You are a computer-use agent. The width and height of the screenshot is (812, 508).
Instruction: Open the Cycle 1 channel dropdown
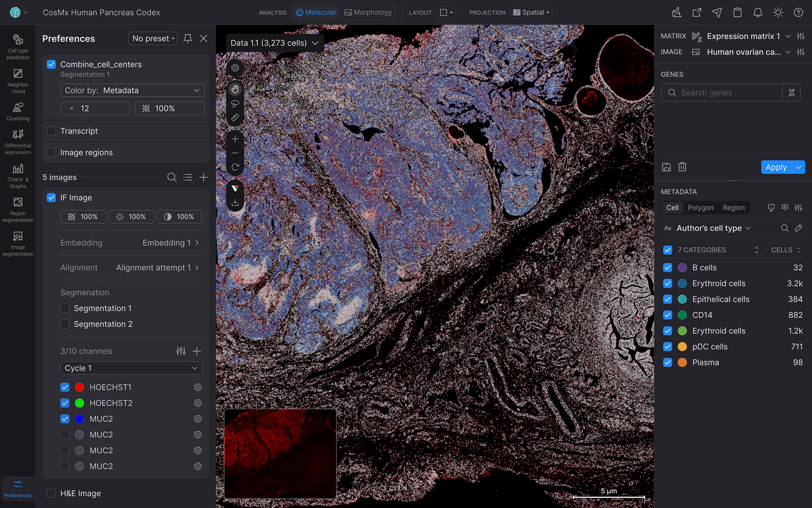point(131,368)
